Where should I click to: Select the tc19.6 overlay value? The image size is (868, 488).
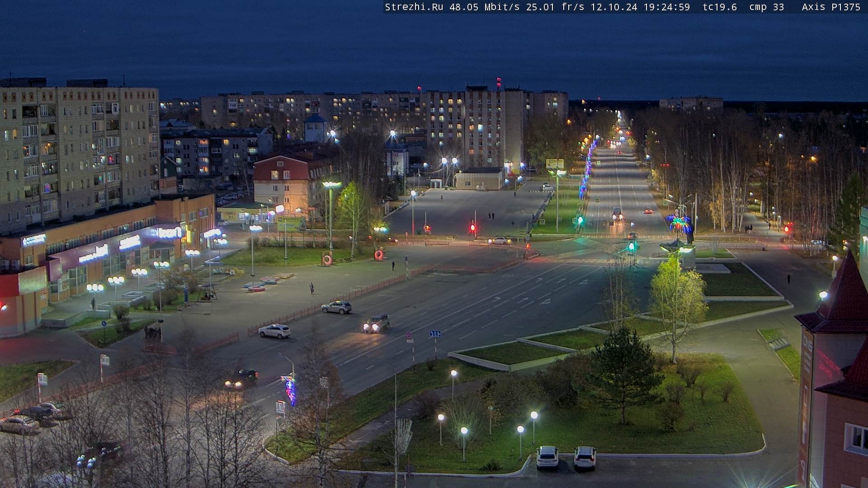[720, 7]
